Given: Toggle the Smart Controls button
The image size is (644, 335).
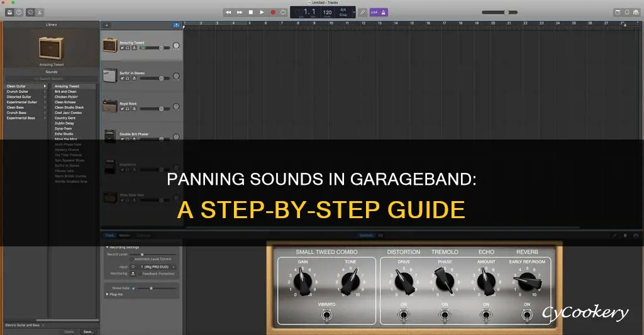Looking at the screenshot, I should [30, 13].
